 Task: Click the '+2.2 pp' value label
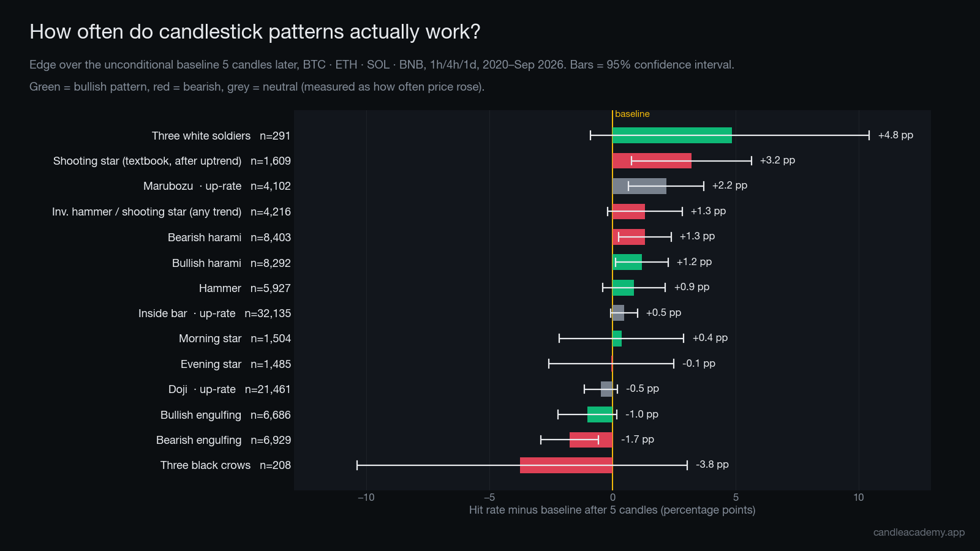click(x=729, y=186)
